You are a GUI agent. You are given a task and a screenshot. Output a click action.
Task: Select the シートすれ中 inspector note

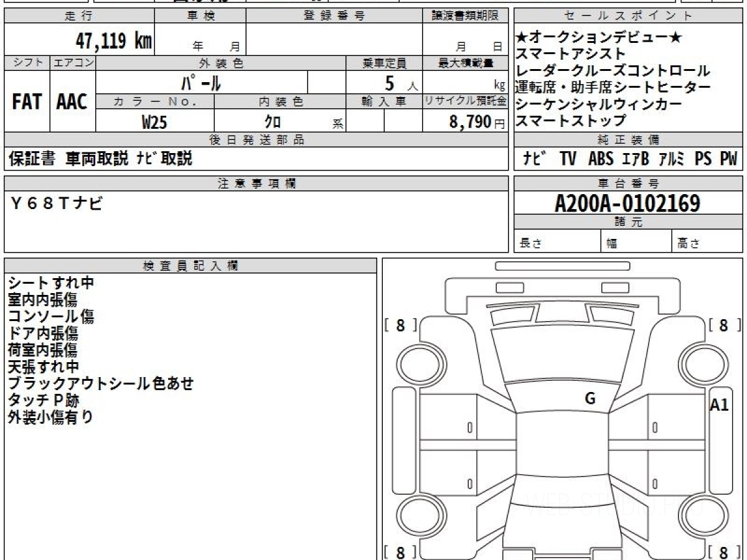point(51,283)
